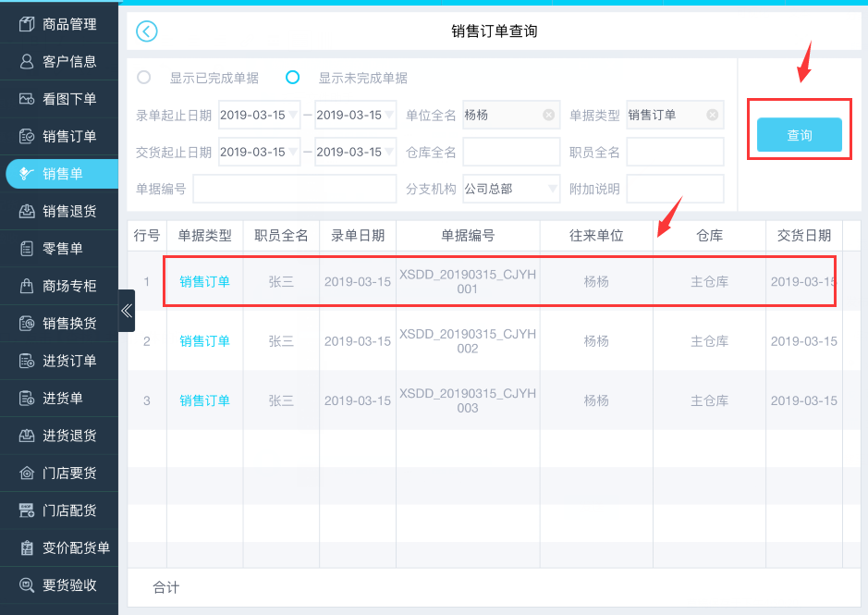
Task: Click the 看图下单 picture icon
Action: pyautogui.click(x=27, y=99)
